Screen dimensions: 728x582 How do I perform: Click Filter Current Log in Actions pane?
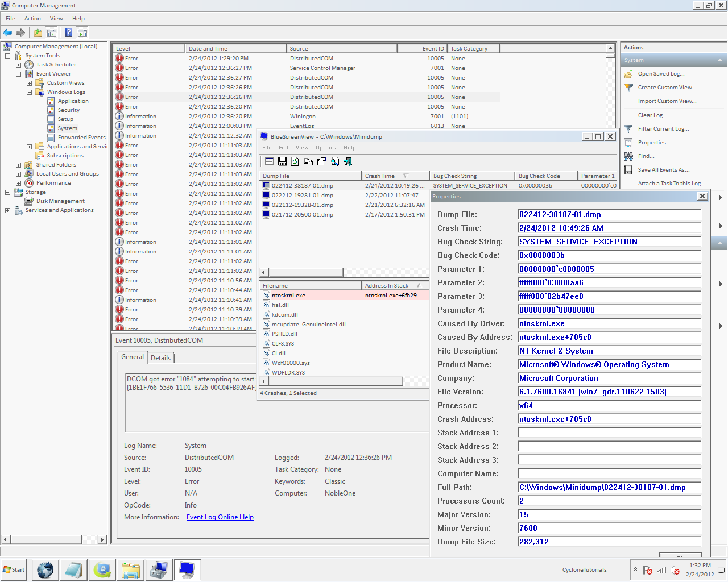663,129
